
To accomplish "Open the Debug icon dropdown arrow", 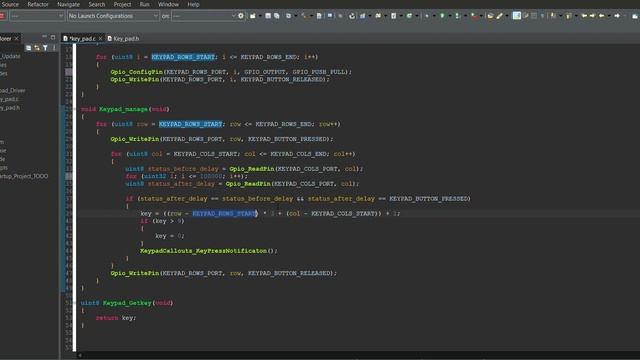I will coord(434,16).
